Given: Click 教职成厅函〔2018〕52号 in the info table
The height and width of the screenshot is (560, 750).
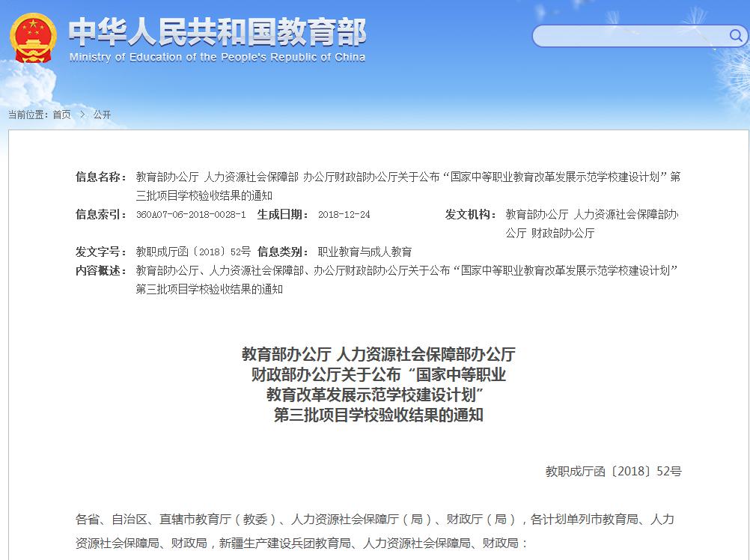Looking at the screenshot, I should 193,252.
